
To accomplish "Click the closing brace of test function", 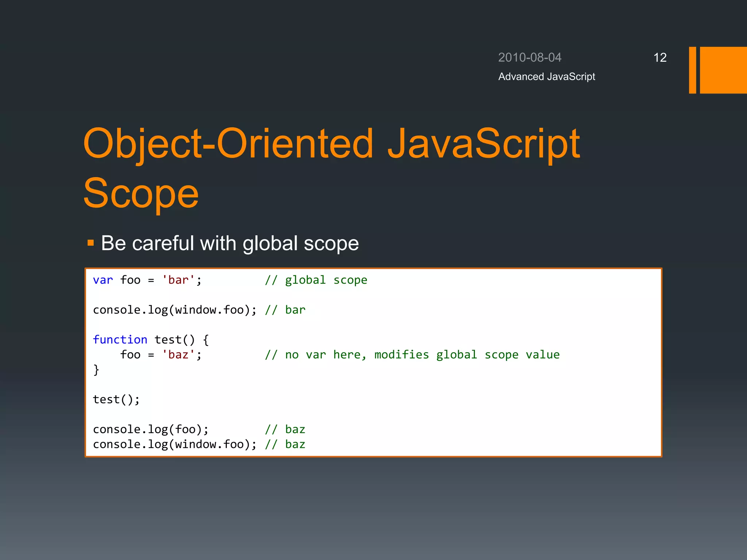I will (x=96, y=370).
